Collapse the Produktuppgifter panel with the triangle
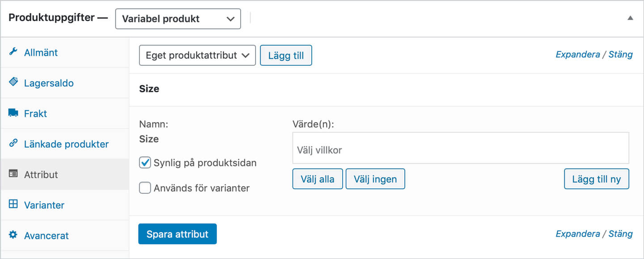 click(x=630, y=18)
